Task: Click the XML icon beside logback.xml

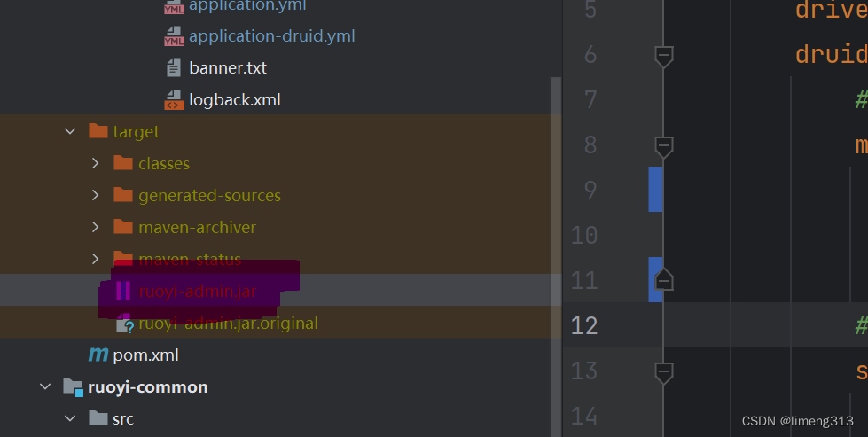Action: (x=174, y=100)
